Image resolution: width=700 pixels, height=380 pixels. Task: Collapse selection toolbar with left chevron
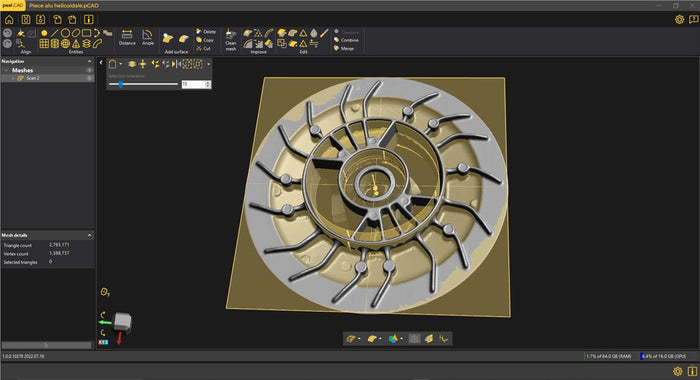[101, 63]
